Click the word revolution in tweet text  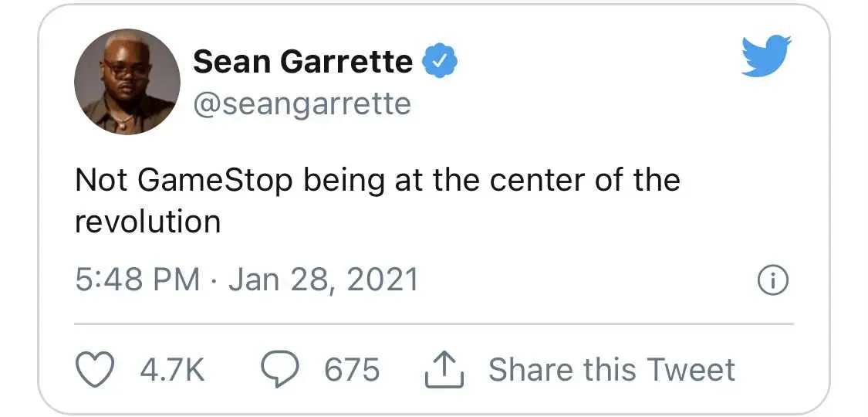147,221
